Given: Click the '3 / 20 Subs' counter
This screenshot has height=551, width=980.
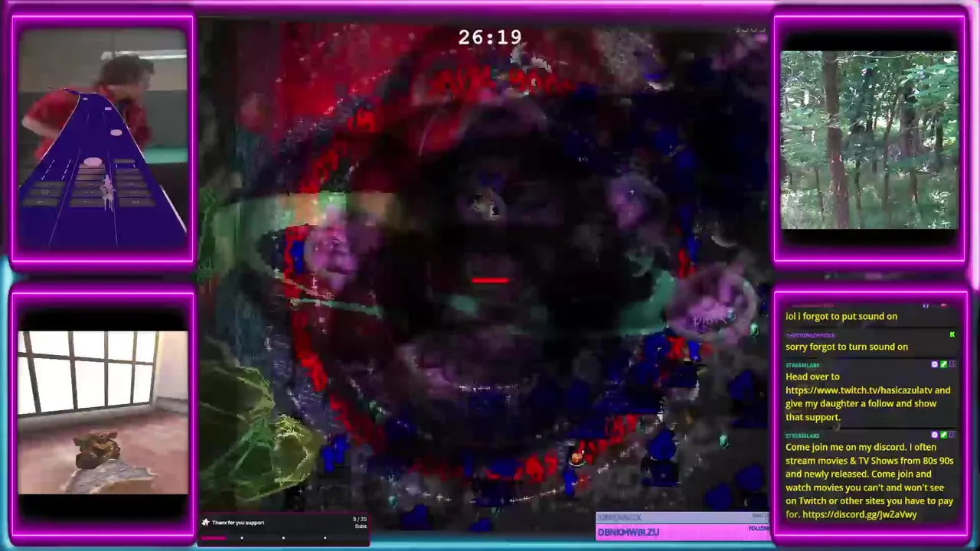Looking at the screenshot, I should (360, 523).
